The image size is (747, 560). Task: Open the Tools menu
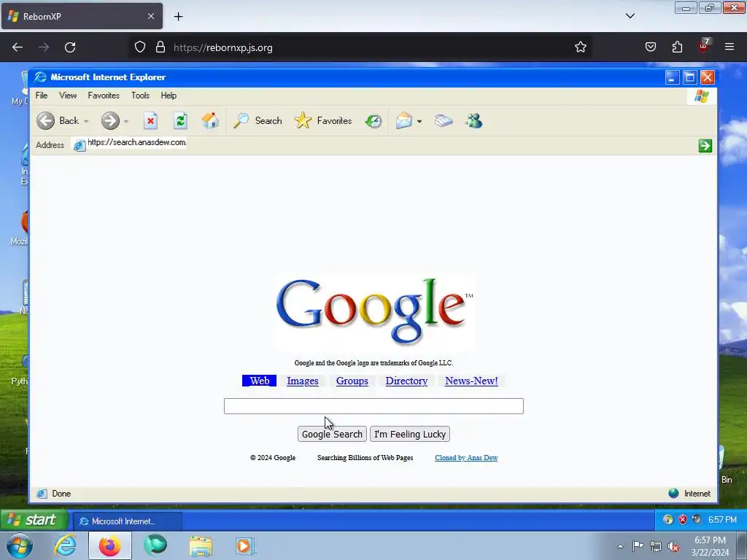point(140,96)
